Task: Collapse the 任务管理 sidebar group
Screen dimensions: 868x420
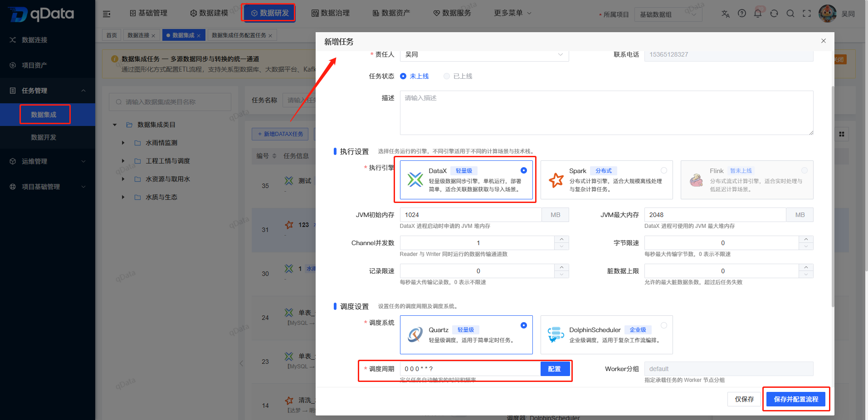Action: [48, 91]
